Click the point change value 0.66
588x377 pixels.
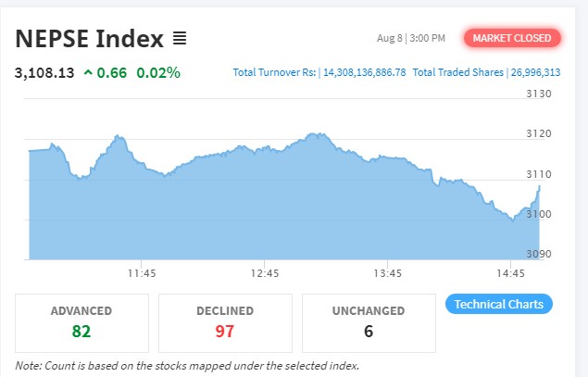click(x=111, y=72)
